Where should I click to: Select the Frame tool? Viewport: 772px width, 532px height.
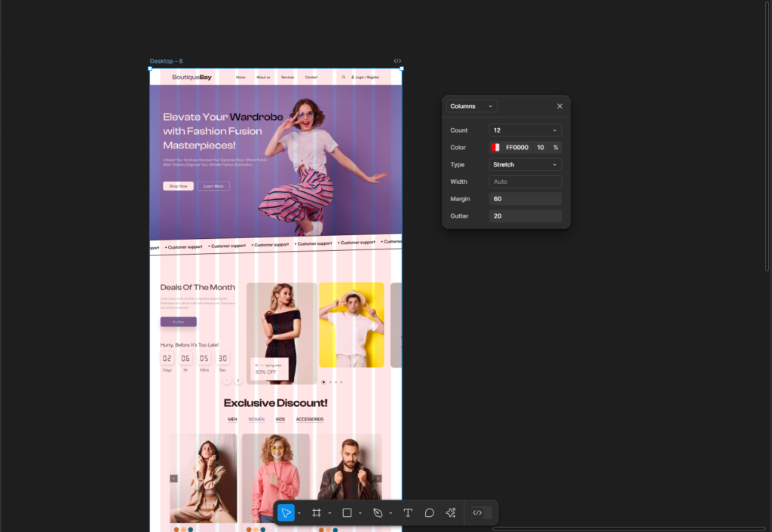[317, 513]
